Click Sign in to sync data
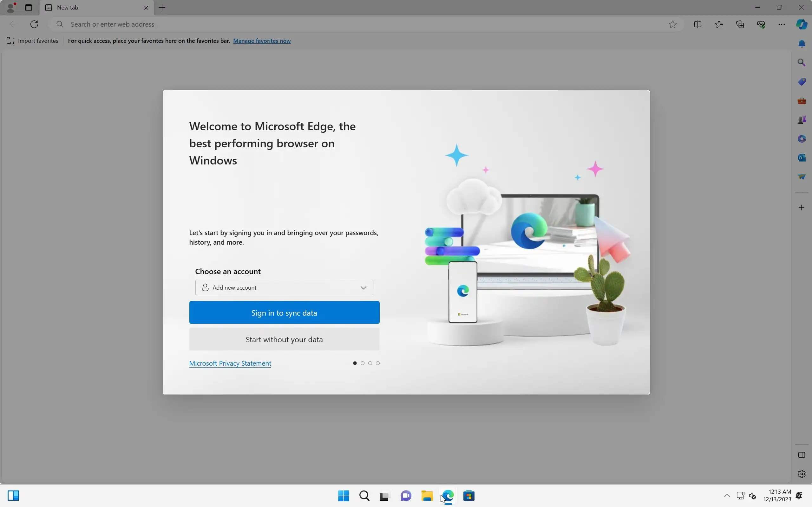This screenshot has height=507, width=812. click(284, 312)
